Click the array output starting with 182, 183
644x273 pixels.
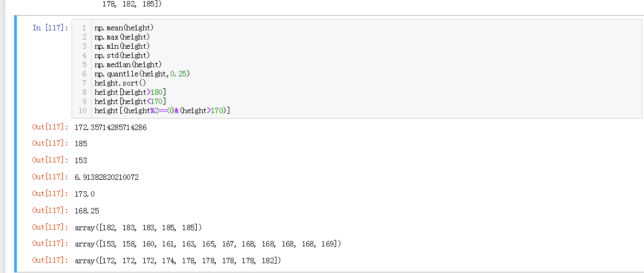(138, 227)
